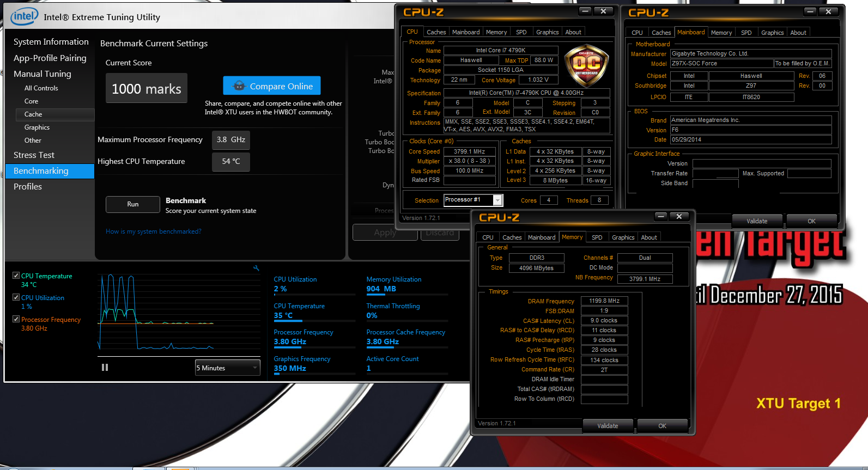This screenshot has height=470, width=868.
Task: Select the Cache sub-item in sidebar
Action: (x=55, y=114)
